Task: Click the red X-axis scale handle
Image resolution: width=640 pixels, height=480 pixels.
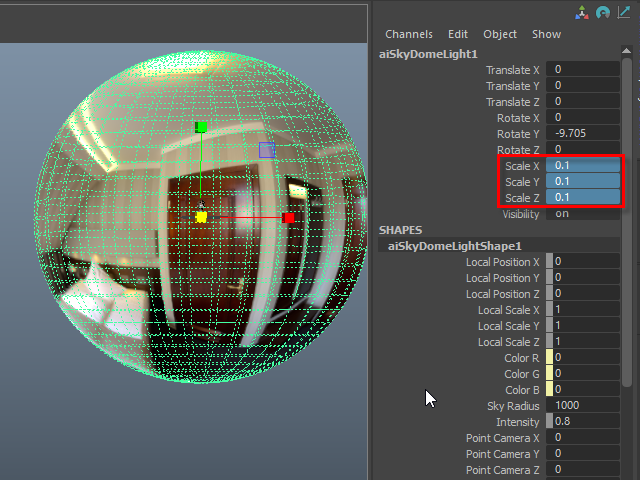Action: pyautogui.click(x=288, y=217)
